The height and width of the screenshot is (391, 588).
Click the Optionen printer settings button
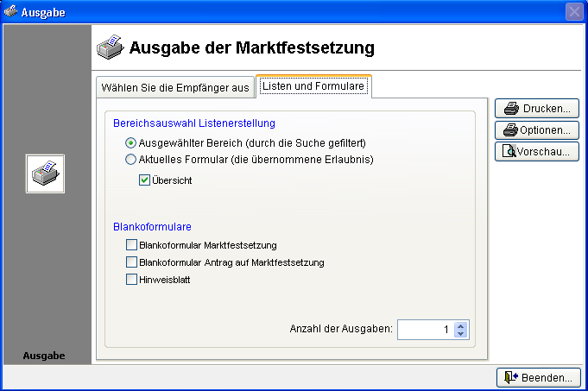point(536,130)
